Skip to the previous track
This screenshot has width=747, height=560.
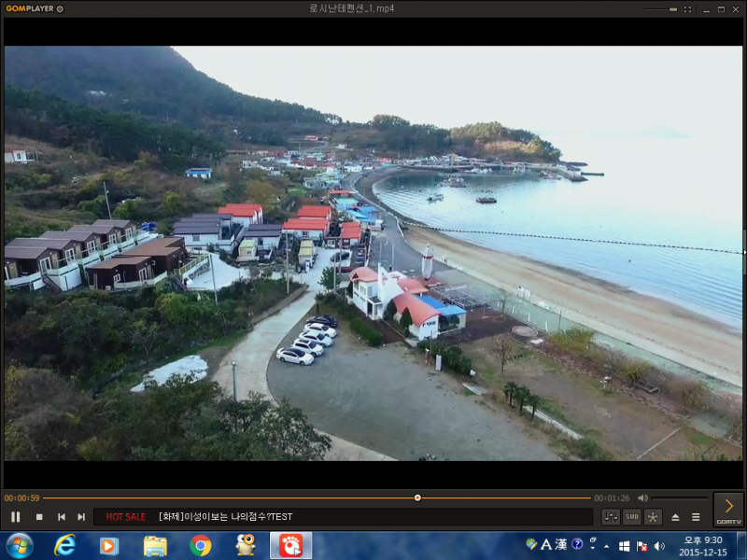(x=62, y=517)
